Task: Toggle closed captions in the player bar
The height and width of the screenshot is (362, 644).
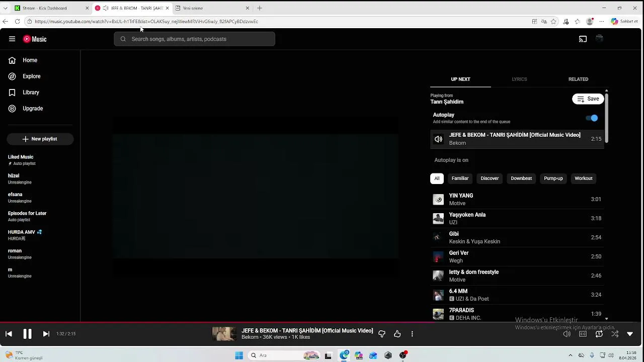Action: tap(583, 334)
